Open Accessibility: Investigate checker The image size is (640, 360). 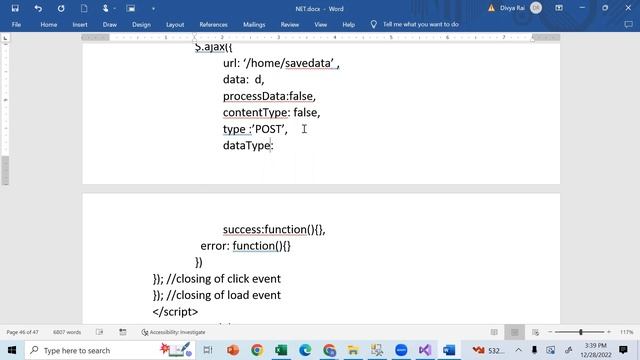(173, 332)
